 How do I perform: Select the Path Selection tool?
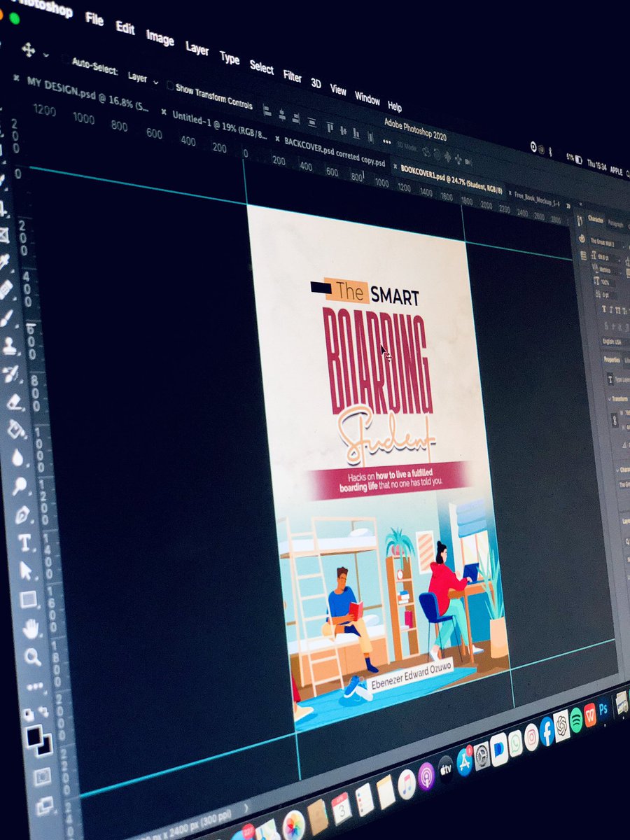(26, 571)
